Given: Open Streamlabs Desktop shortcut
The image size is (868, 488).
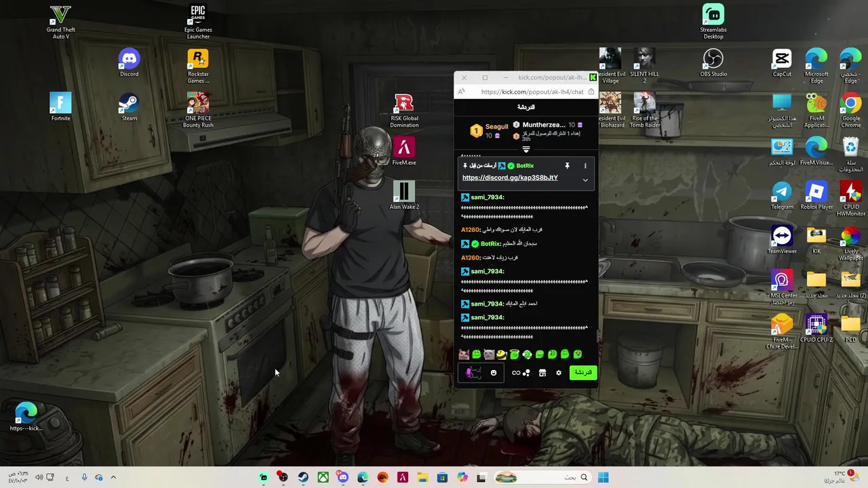Looking at the screenshot, I should (713, 22).
